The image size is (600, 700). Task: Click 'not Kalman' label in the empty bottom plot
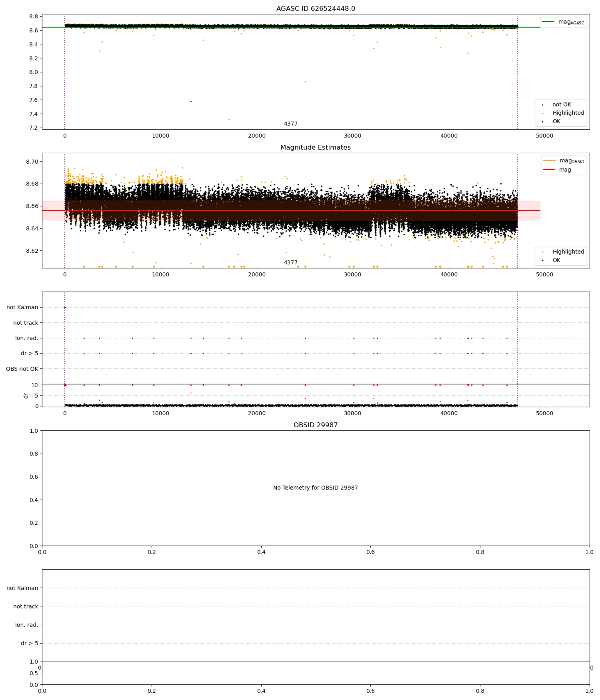[22, 588]
